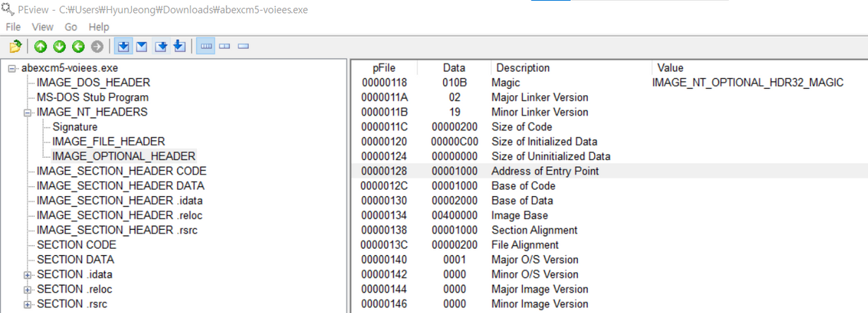The width and height of the screenshot is (868, 313).
Task: Select the Minor O/S Version row
Action: click(x=610, y=275)
